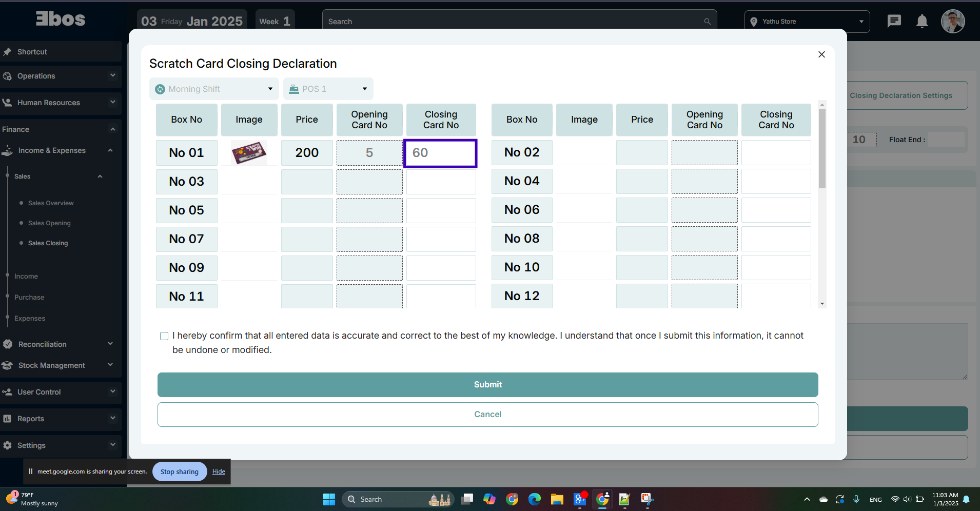Expand the Reports menu chevron
Image resolution: width=980 pixels, height=511 pixels.
[x=113, y=418]
